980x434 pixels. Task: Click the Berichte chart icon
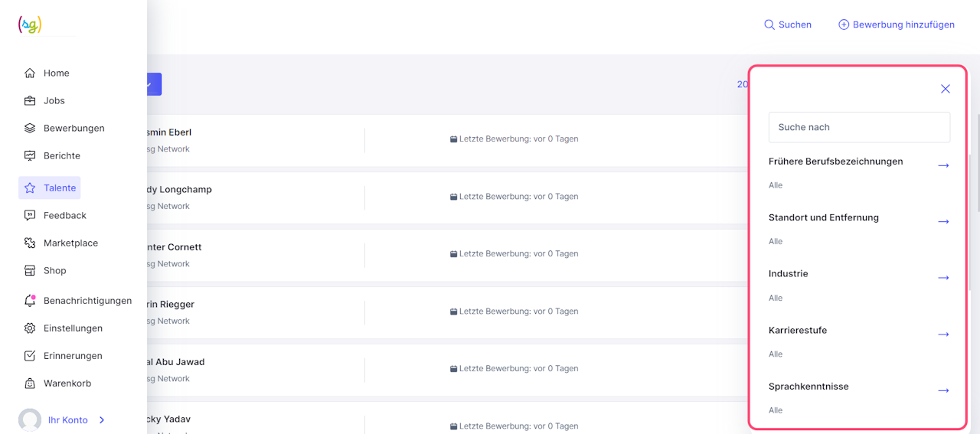30,156
